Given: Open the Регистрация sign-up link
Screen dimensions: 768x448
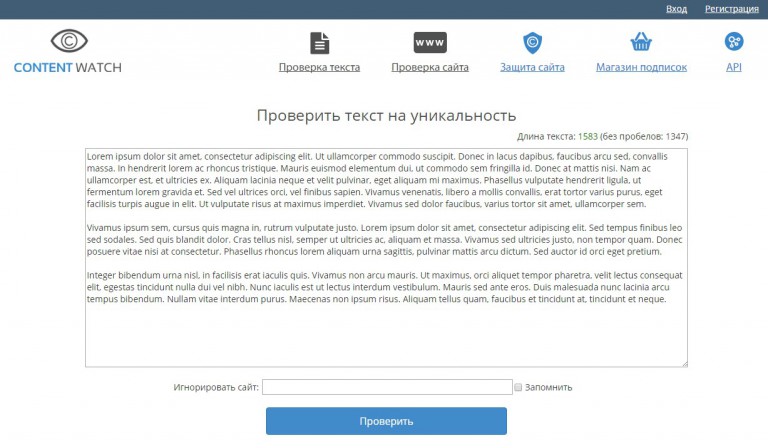Looking at the screenshot, I should pyautogui.click(x=731, y=8).
